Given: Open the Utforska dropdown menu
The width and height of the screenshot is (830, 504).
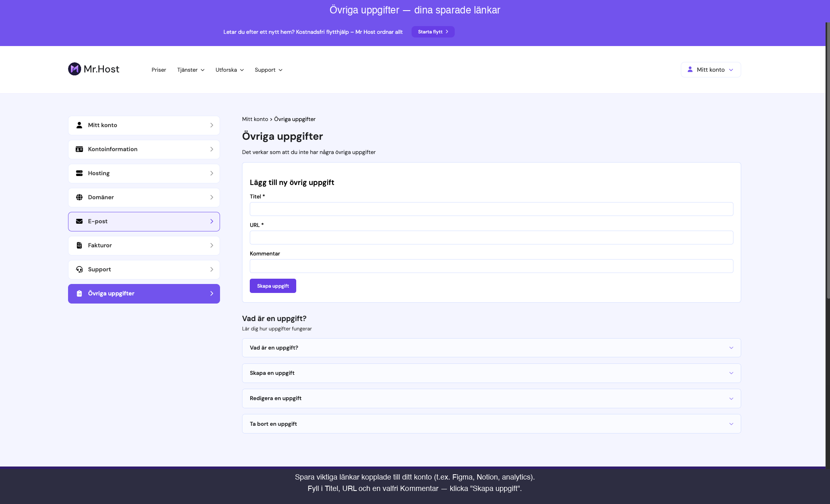Looking at the screenshot, I should tap(229, 70).
